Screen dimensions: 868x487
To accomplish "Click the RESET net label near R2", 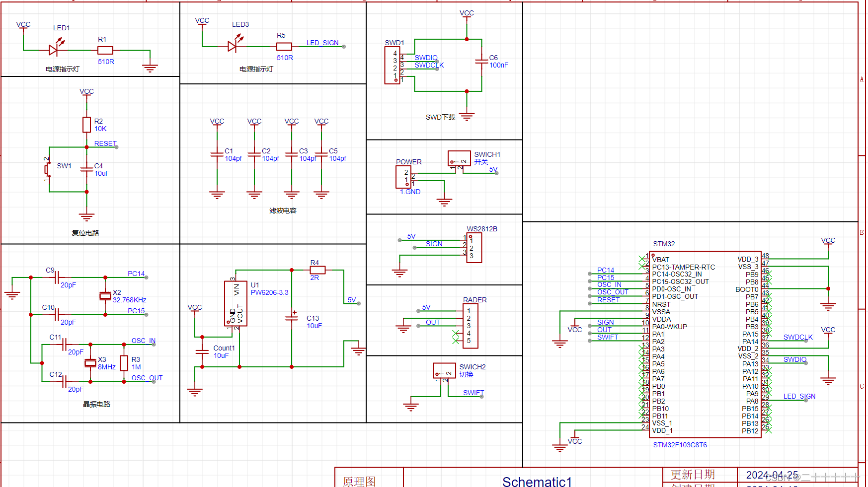I will [105, 143].
